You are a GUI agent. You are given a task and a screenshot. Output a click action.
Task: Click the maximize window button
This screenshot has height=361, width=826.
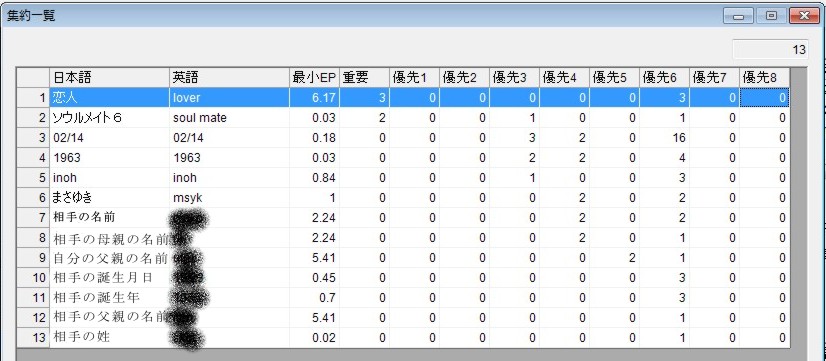click(x=771, y=16)
